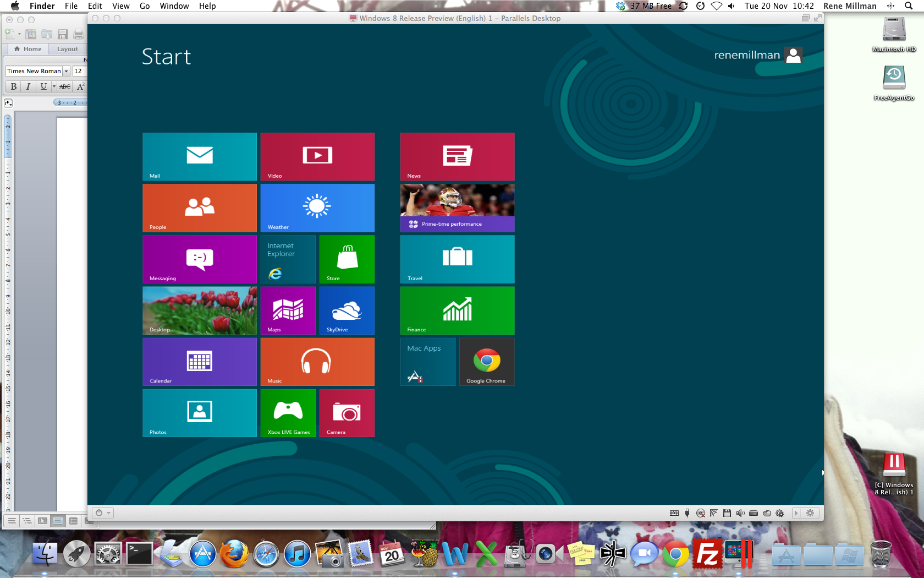
Task: Open the SkyDrive tile
Action: point(347,310)
